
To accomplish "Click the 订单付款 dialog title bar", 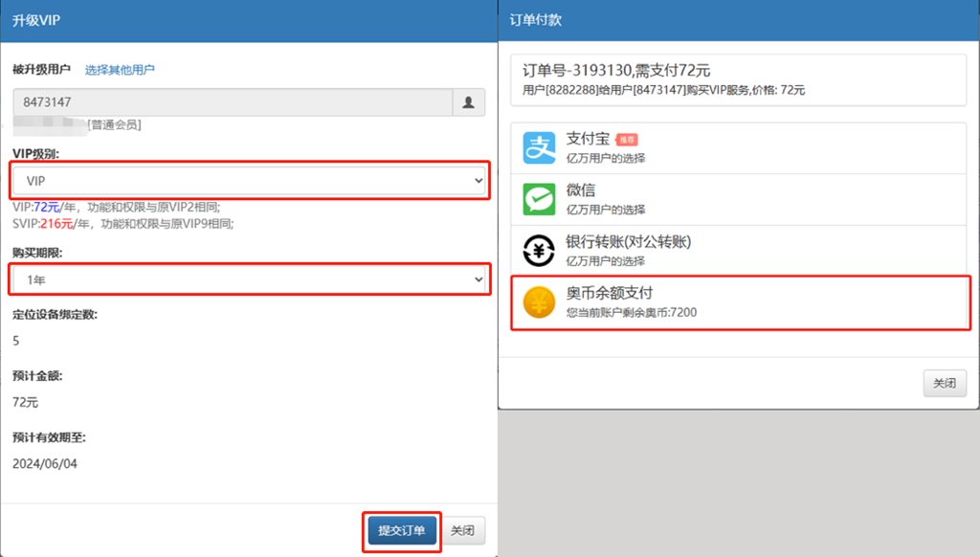I will (738, 21).
